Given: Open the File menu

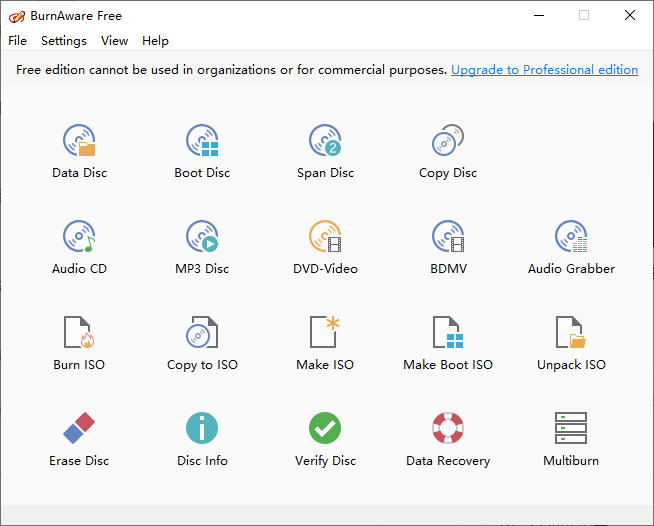Looking at the screenshot, I should pos(18,41).
